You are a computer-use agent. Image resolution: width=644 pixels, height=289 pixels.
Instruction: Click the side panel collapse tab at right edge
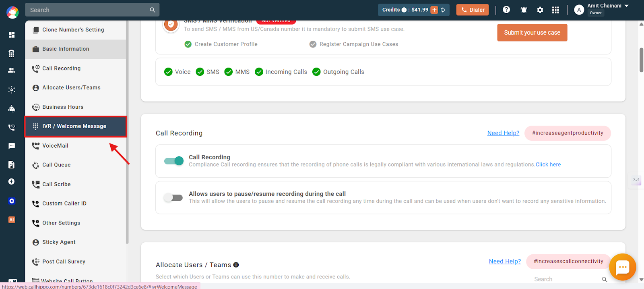coord(636,180)
